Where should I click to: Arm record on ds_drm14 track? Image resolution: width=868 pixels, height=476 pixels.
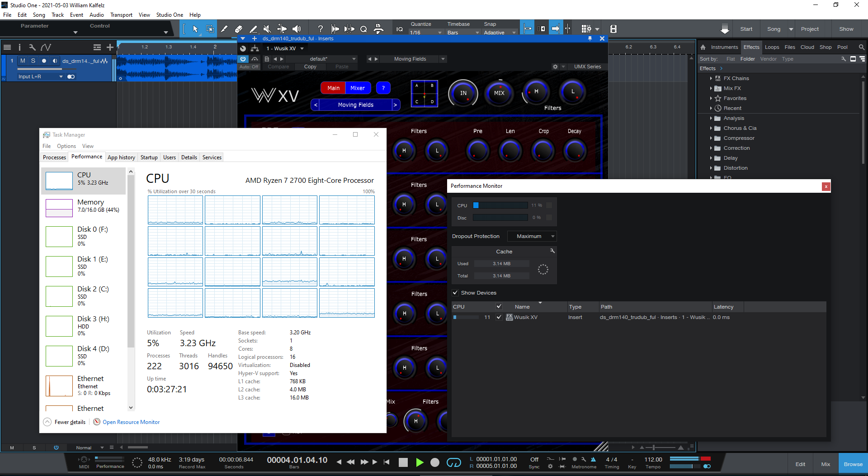[44, 61]
